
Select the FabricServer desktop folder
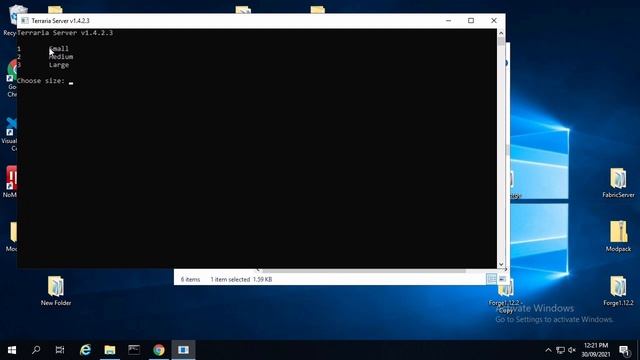tap(618, 183)
